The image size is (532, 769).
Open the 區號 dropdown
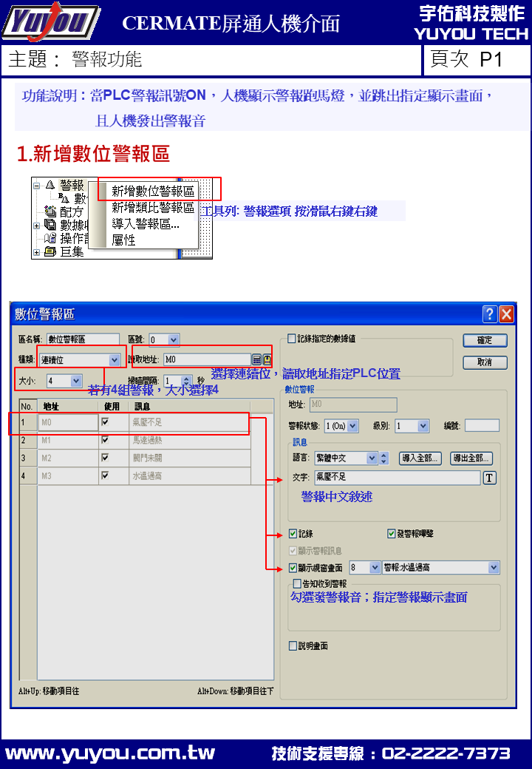coord(174,339)
